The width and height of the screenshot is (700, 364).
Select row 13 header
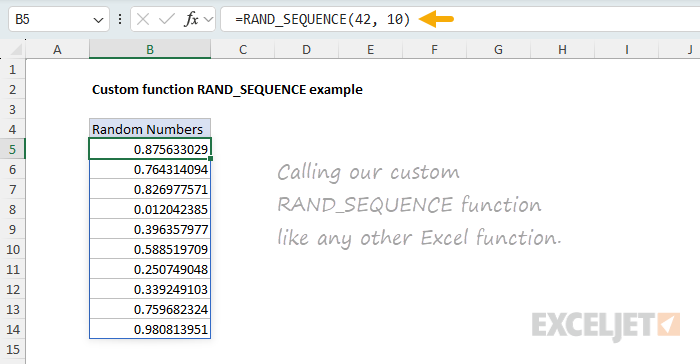click(12, 309)
